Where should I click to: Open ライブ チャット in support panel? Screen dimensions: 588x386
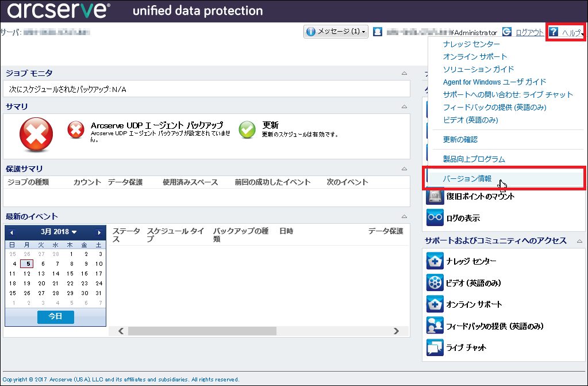pyautogui.click(x=466, y=347)
